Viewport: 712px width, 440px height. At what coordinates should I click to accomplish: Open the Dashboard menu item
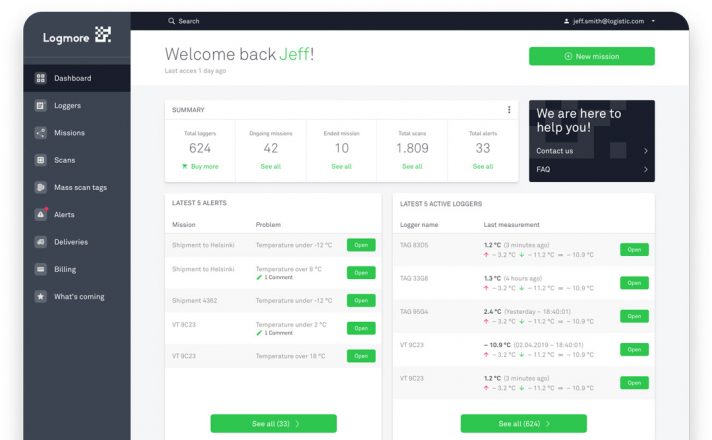(77, 78)
